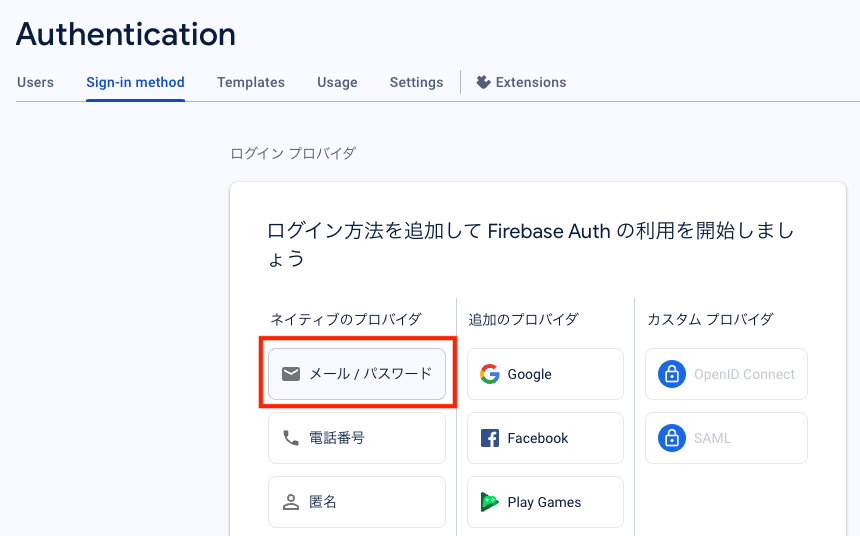This screenshot has height=536, width=860.
Task: Open the Settings tab
Action: (416, 82)
